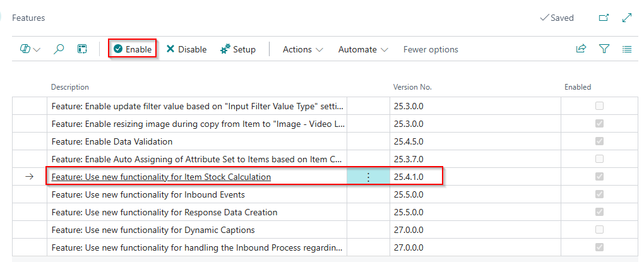Click the Enable action

(132, 49)
